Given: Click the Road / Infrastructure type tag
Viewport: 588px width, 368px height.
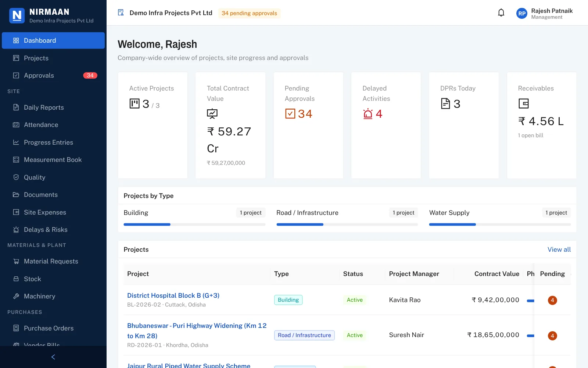Looking at the screenshot, I should pyautogui.click(x=304, y=335).
